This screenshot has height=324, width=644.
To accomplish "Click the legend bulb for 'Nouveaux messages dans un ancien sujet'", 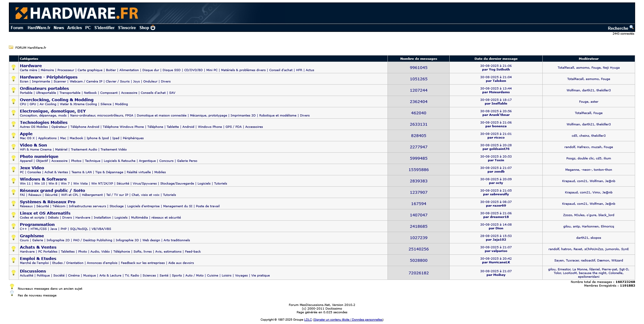I will tap(12, 287).
